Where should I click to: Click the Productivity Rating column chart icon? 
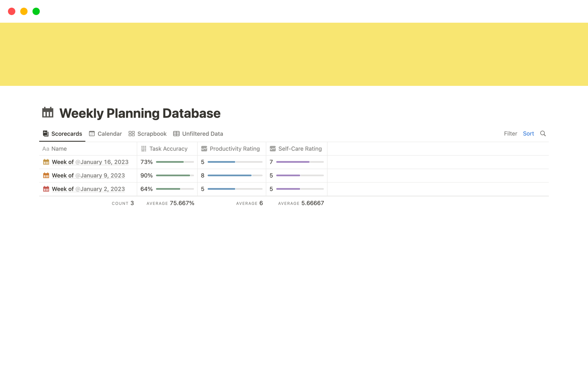click(x=204, y=149)
